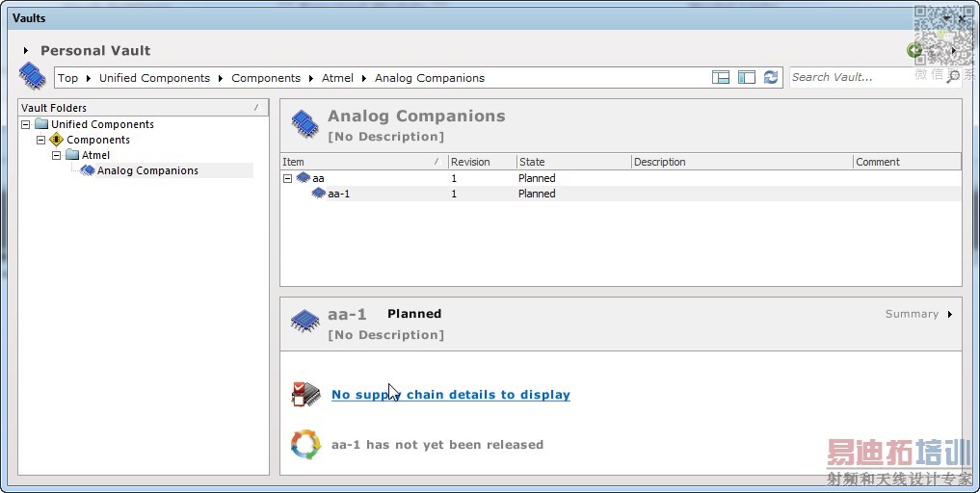Click the chip icon of row aa-1
980x493 pixels.
[x=319, y=194]
